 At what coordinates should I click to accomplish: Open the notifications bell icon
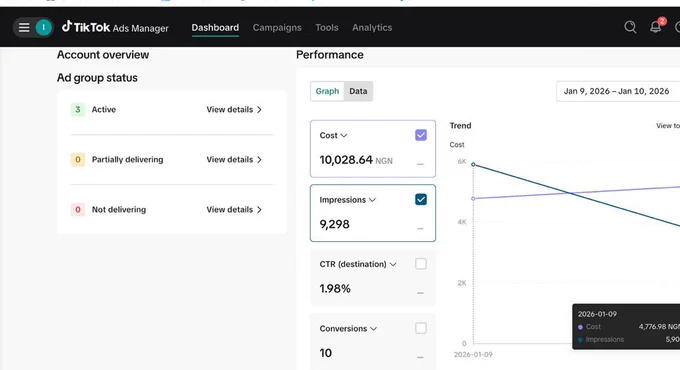(x=655, y=27)
